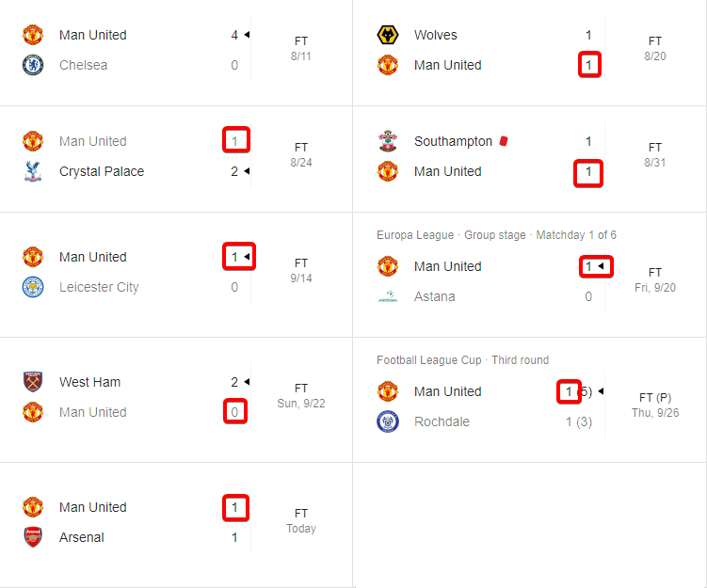Image resolution: width=707 pixels, height=588 pixels.
Task: Click the Wolves club crest
Action: (387, 36)
